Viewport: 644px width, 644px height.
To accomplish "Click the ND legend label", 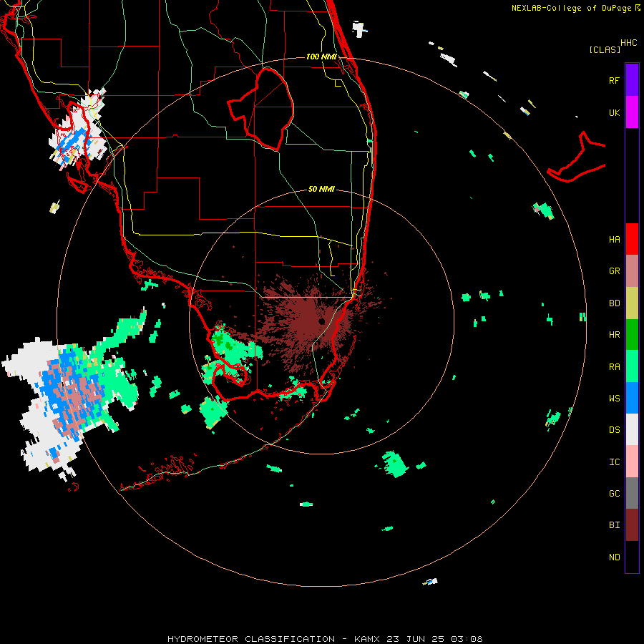I will (614, 557).
